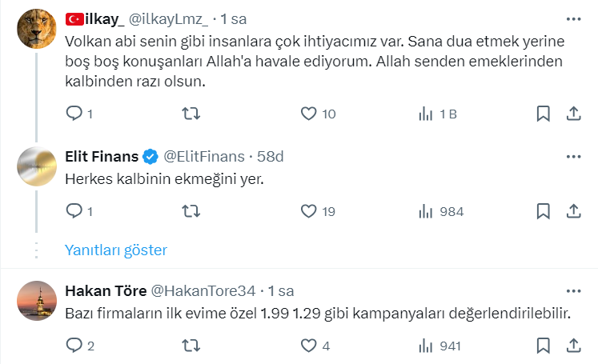
Task: Bookmark the Elit Finans tweet
Action: (543, 211)
